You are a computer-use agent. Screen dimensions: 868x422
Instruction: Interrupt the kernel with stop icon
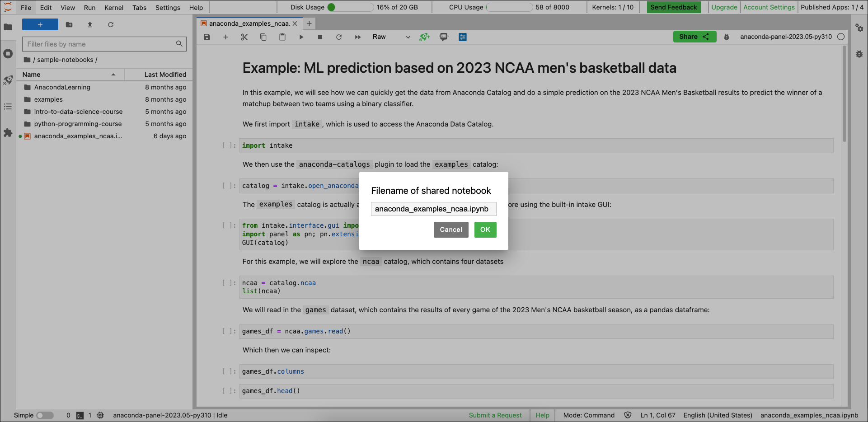pyautogui.click(x=320, y=37)
